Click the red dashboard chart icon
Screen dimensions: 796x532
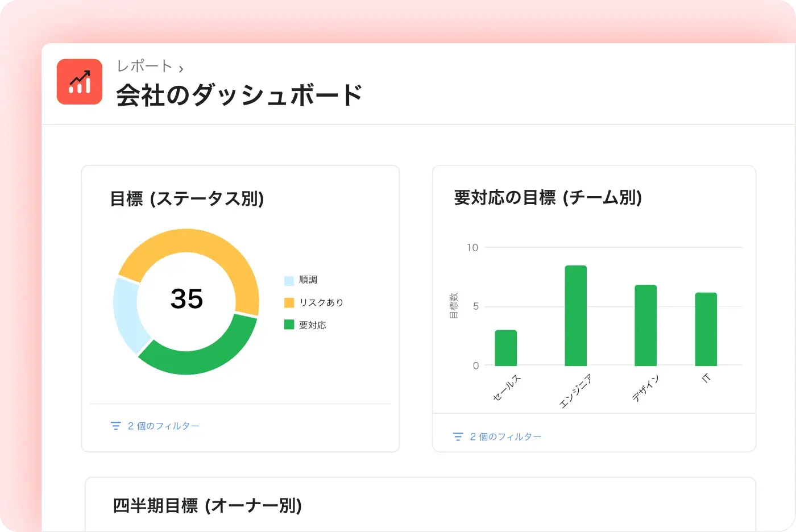80,82
